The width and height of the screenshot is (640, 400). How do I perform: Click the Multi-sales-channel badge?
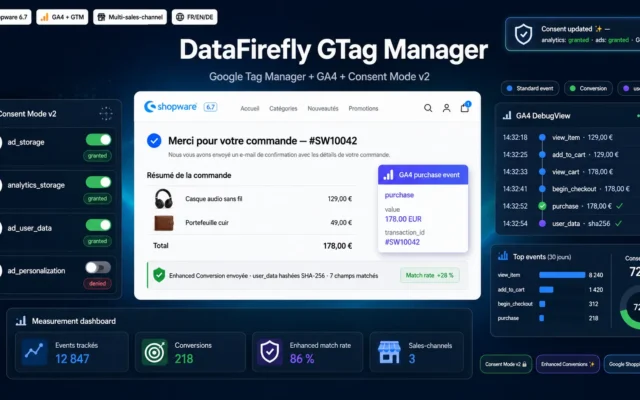pos(130,17)
